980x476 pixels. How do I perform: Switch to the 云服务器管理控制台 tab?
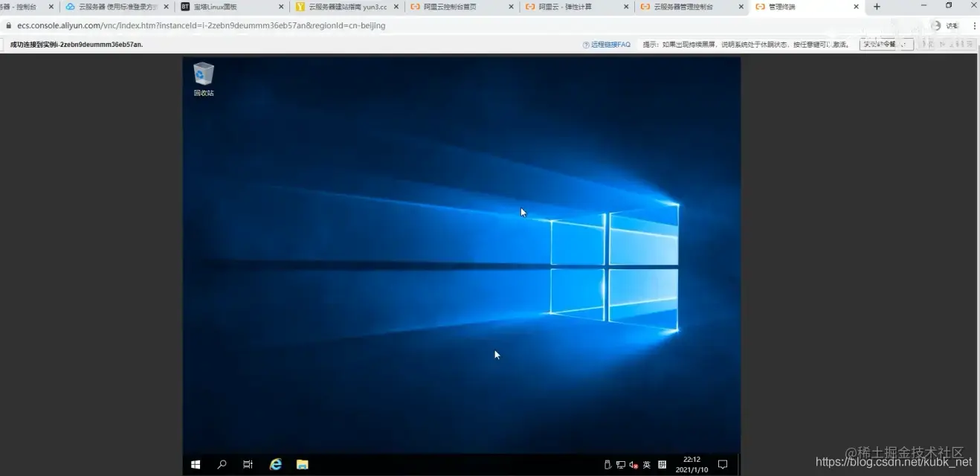click(692, 7)
